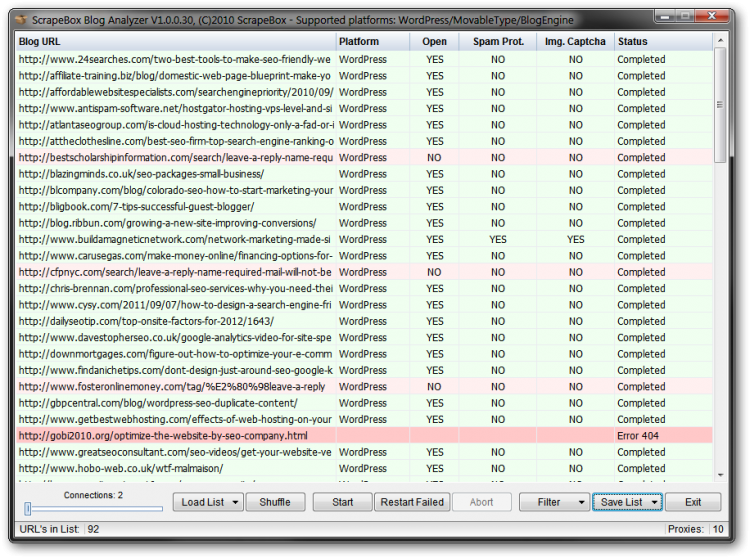750x558 pixels.
Task: Click the Shuffle button
Action: tap(275, 502)
